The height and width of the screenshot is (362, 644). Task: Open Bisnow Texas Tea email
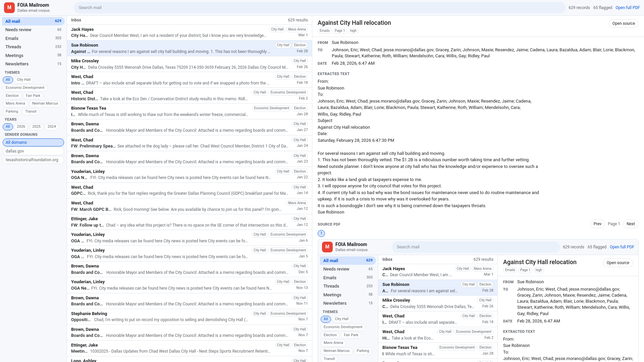tap(190, 111)
